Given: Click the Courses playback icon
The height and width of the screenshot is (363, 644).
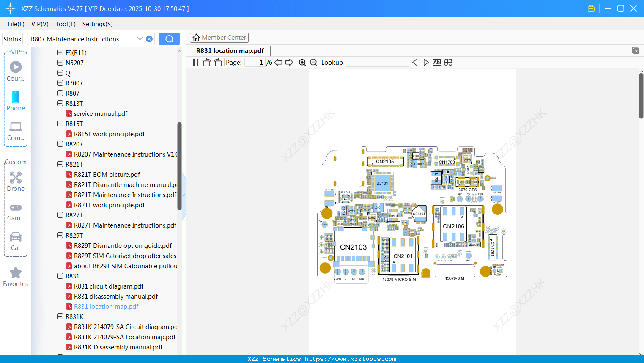Looking at the screenshot, I should tap(15, 66).
